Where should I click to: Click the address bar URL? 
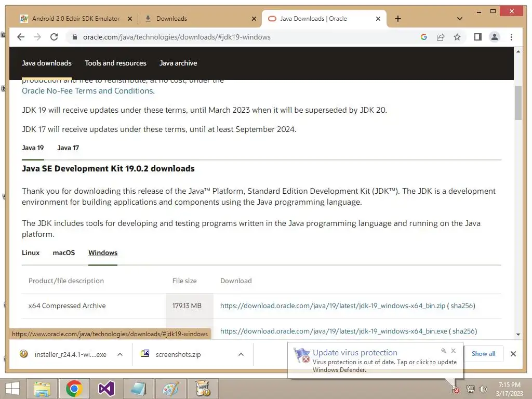pos(177,37)
